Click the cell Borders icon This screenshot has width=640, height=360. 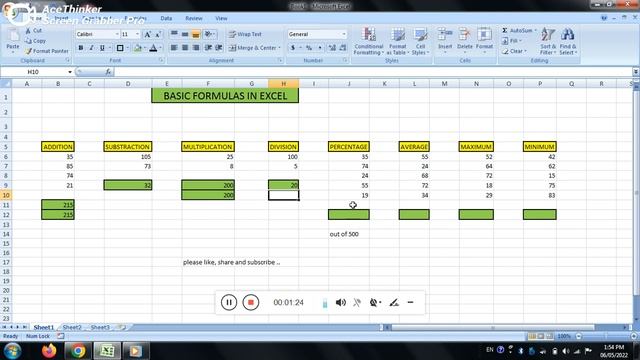(x=120, y=48)
